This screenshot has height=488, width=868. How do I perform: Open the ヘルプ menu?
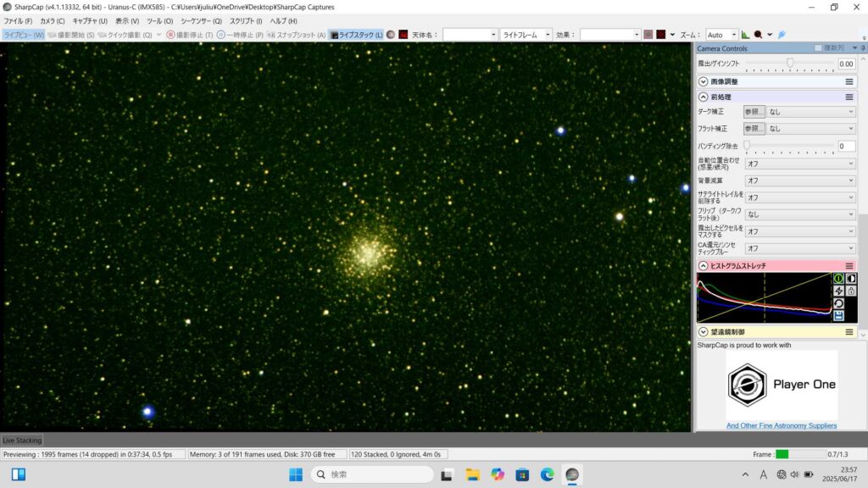tap(283, 21)
